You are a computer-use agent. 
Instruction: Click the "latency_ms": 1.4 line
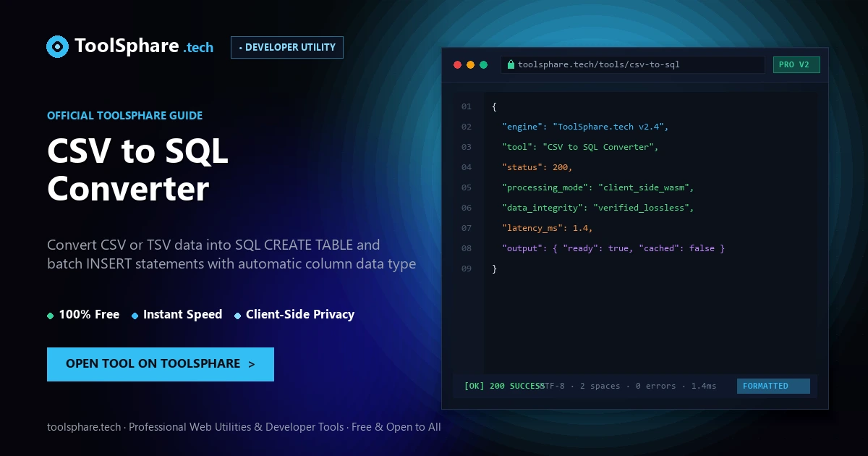(x=548, y=228)
